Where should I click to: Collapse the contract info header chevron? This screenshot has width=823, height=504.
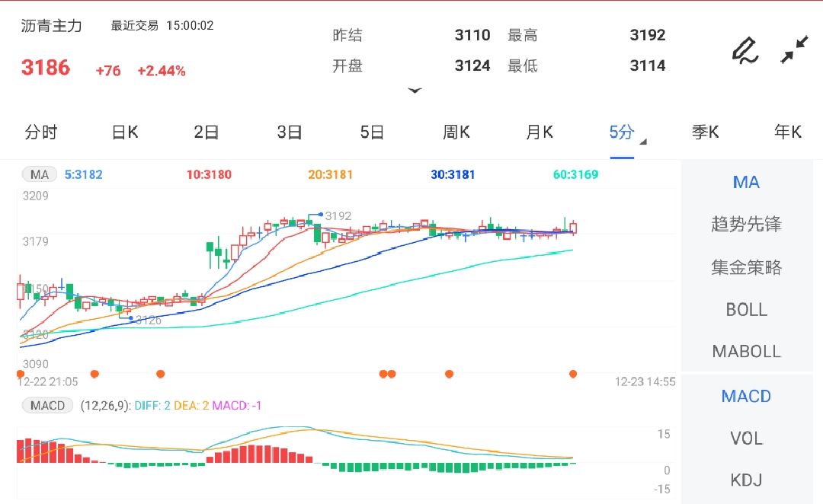415,90
